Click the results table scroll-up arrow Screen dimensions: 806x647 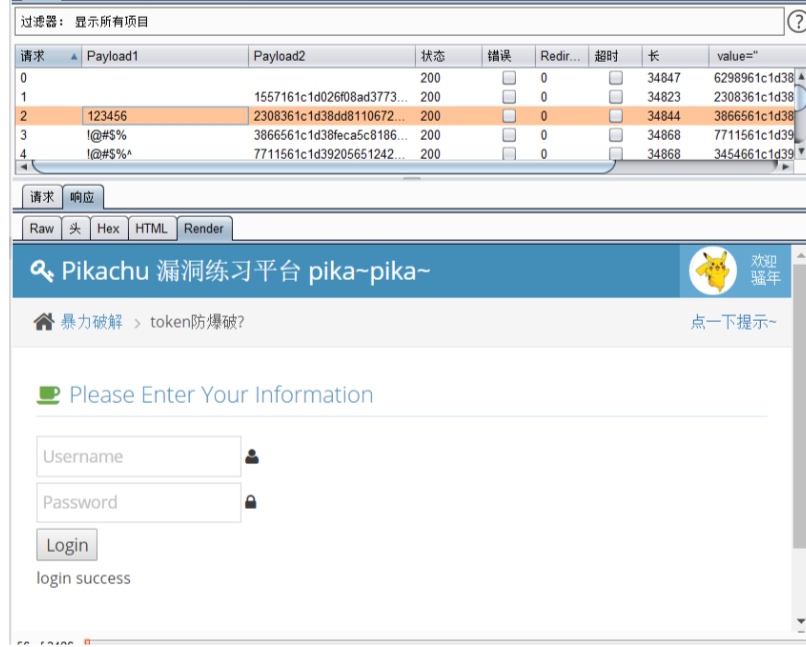[x=801, y=76]
